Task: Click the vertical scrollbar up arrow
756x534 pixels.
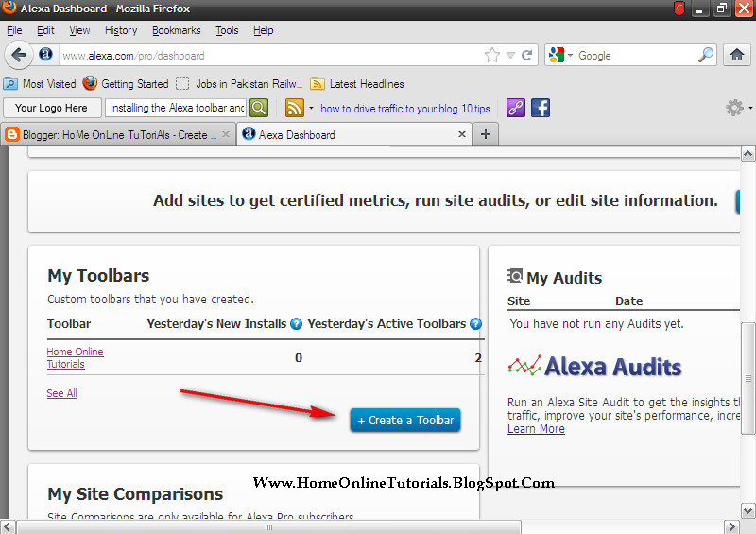Action: (x=747, y=154)
